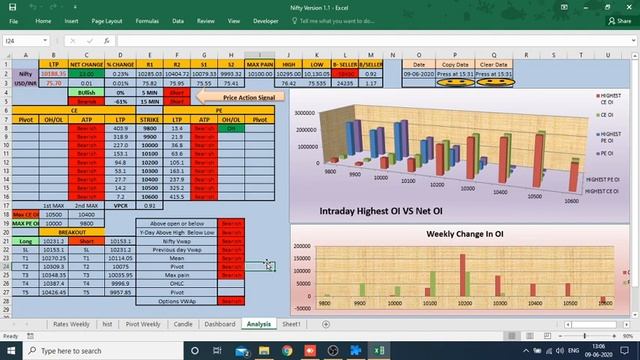This screenshot has height=360, width=640.
Task: Select strike cell 10000
Action: [149, 145]
